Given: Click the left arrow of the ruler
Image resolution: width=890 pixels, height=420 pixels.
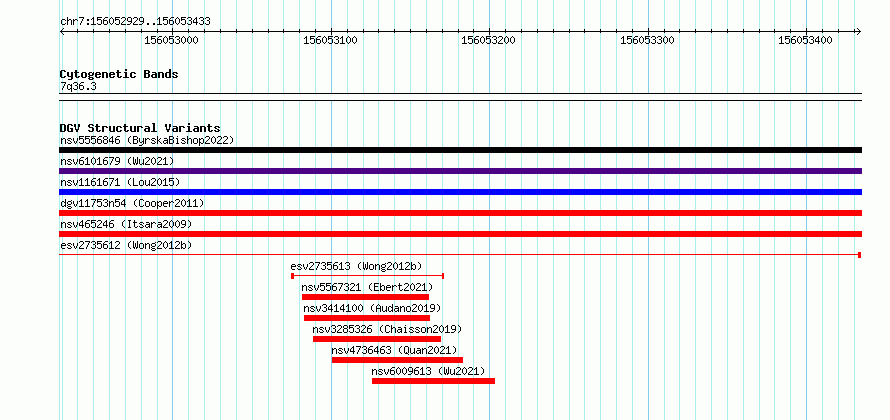Looking at the screenshot, I should point(62,32).
